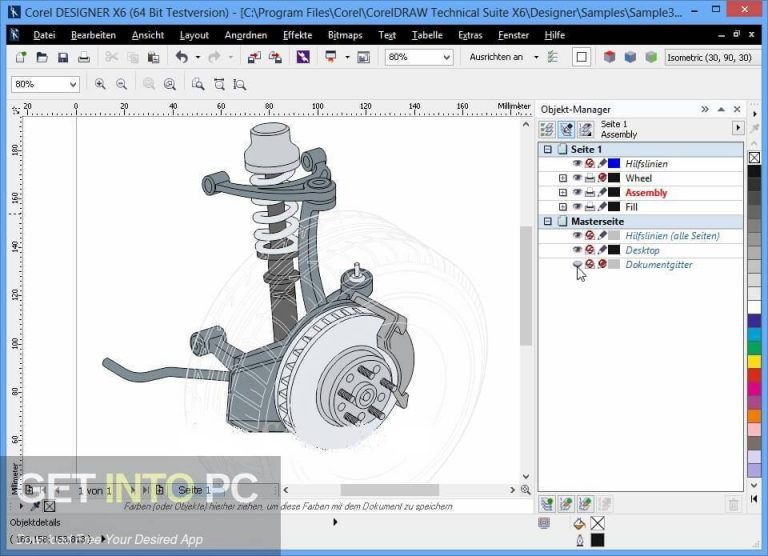Select the red cube projection plane icon
This screenshot has width=768, height=556.
pos(609,57)
